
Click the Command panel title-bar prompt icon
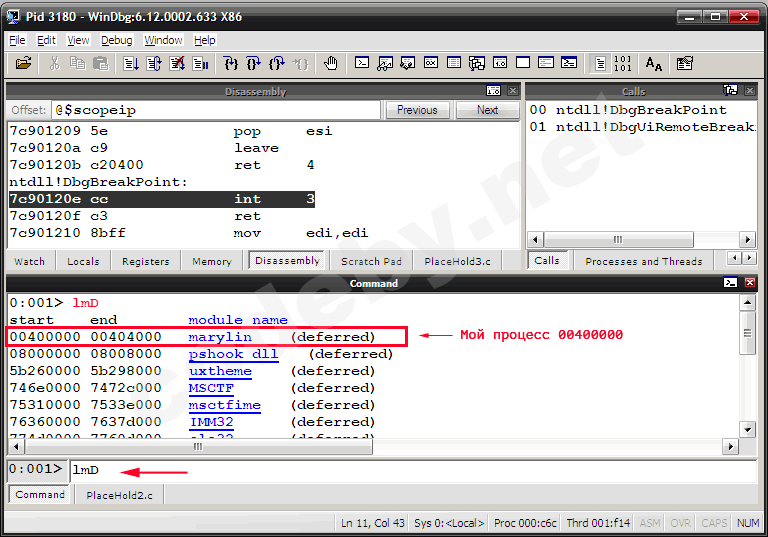[730, 283]
